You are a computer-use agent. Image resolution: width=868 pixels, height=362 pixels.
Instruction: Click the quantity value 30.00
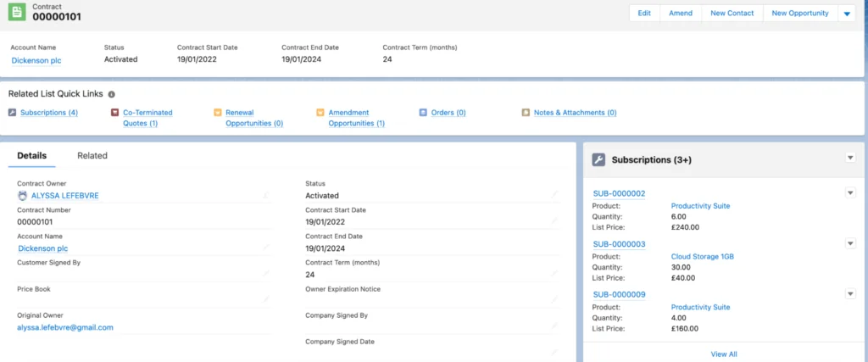[x=679, y=267]
